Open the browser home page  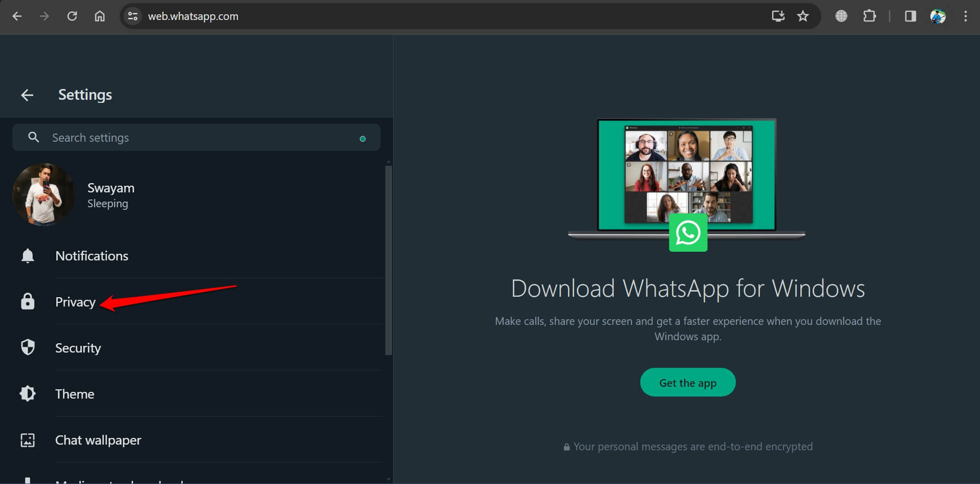pos(100,16)
